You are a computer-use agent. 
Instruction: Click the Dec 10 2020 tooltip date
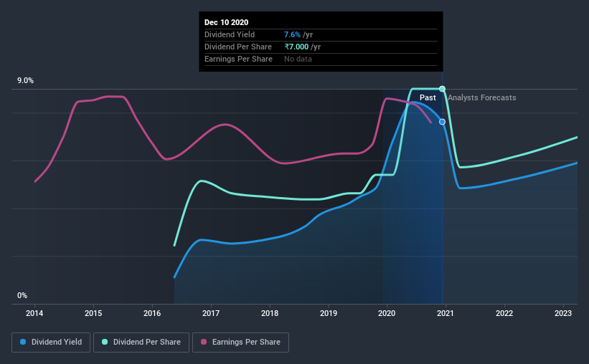[226, 22]
